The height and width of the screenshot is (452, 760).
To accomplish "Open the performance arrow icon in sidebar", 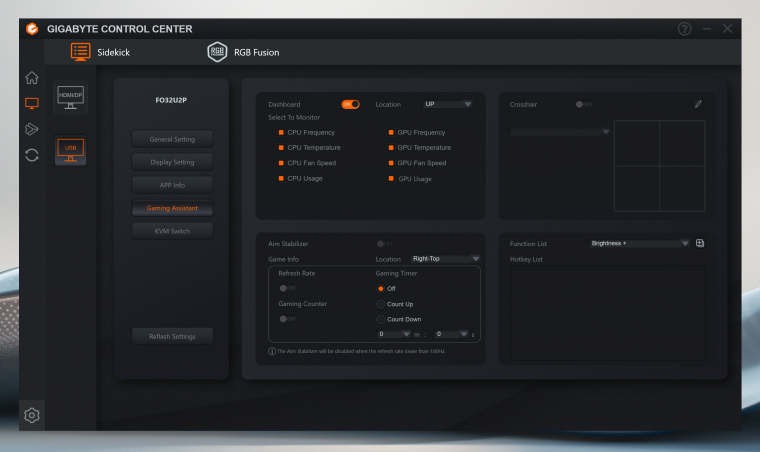I will tap(32, 129).
